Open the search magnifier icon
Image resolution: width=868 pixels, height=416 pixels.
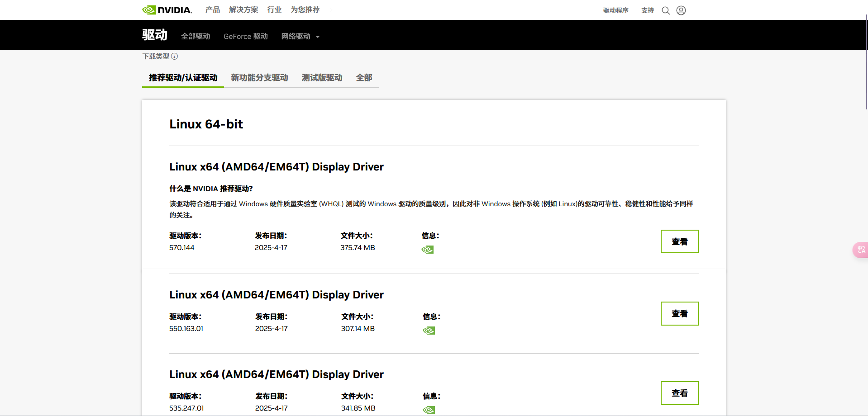[666, 10]
